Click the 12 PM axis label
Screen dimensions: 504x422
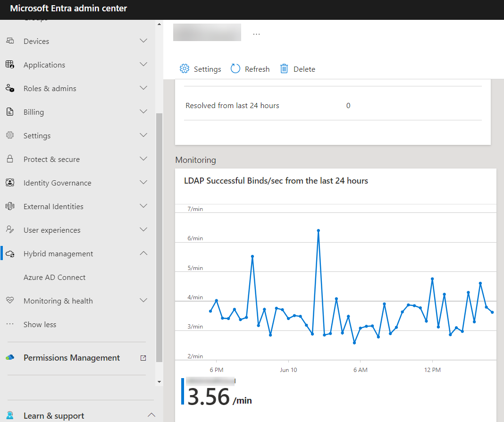pyautogui.click(x=432, y=370)
